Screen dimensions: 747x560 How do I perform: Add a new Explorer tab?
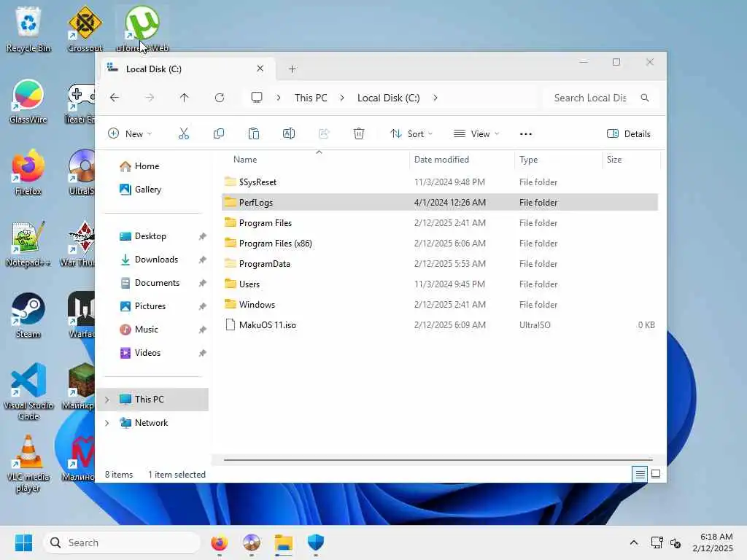click(293, 69)
